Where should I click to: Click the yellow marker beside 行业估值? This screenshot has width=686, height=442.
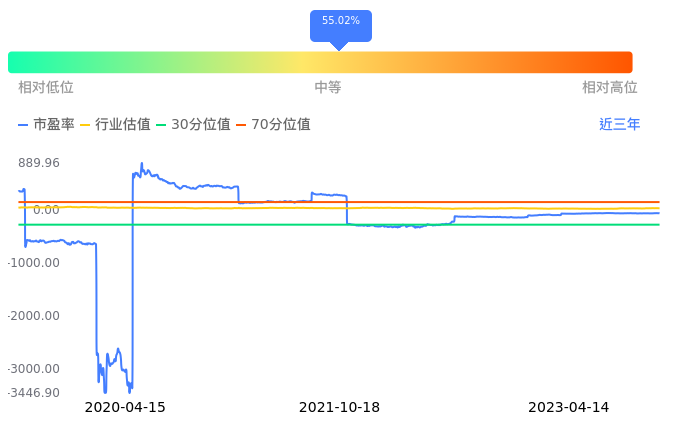(x=85, y=125)
